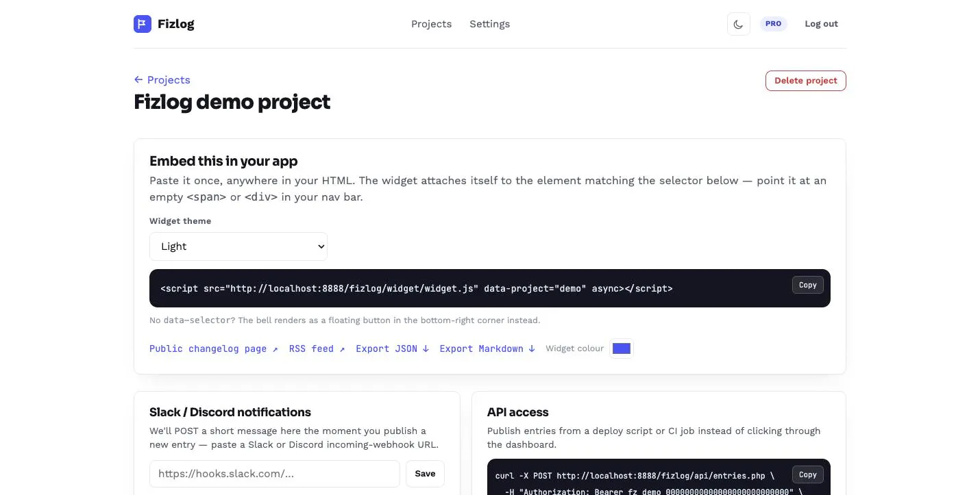Open the Projects menu item
Screen dimensions: 980x495
click(431, 24)
